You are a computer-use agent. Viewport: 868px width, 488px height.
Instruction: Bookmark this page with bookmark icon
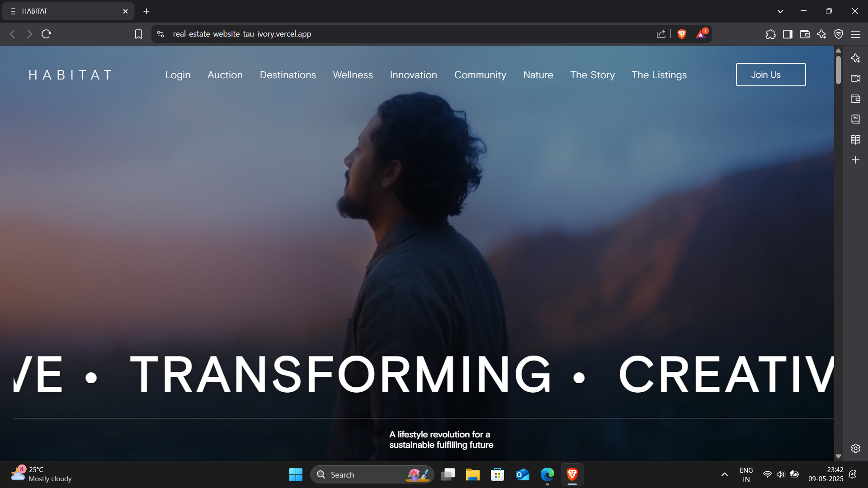(138, 34)
